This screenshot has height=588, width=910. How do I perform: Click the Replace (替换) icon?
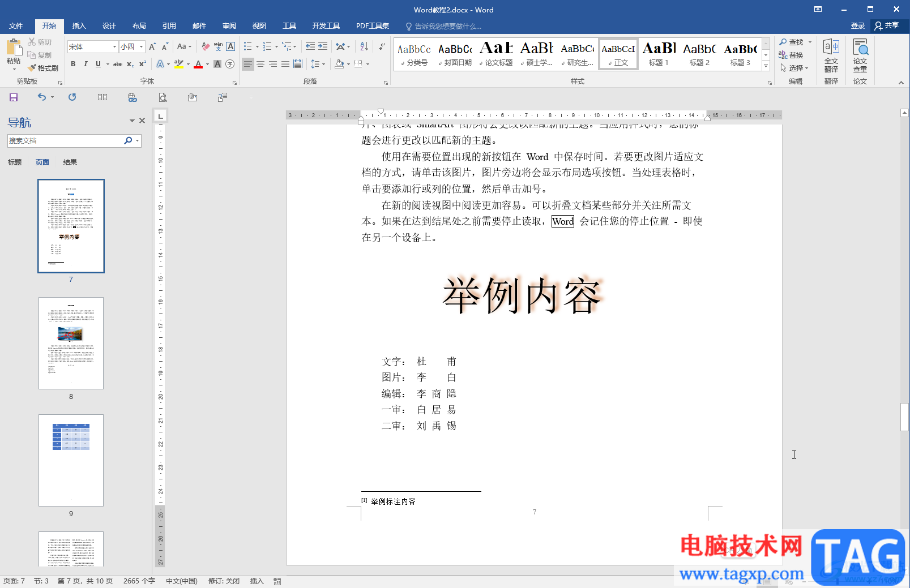click(x=791, y=55)
